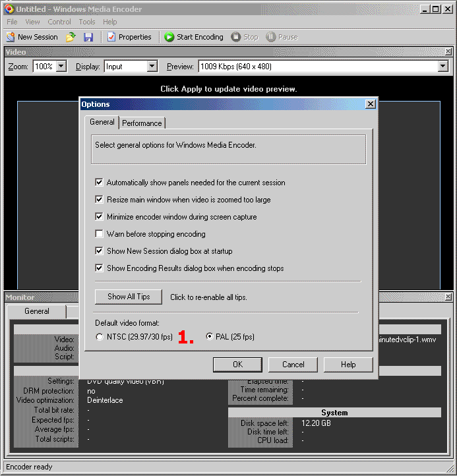Select PAL (25 fps) radio button

(x=209, y=336)
